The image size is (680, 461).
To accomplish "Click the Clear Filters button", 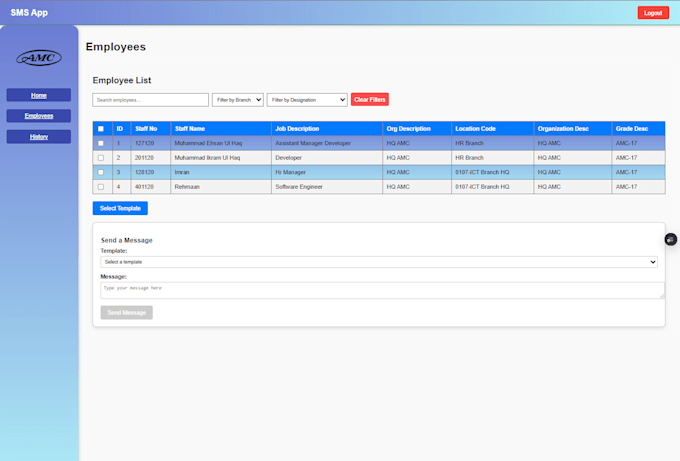I will (369, 99).
